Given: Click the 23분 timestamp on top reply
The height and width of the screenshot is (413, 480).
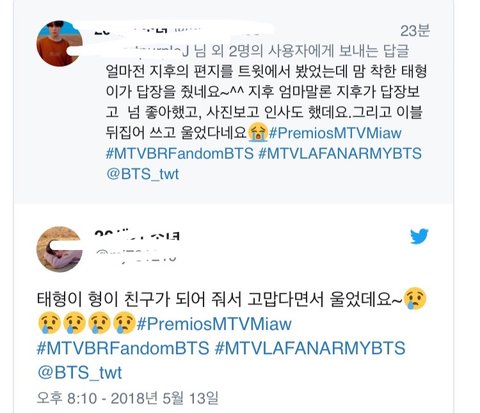Looking at the screenshot, I should [x=415, y=31].
